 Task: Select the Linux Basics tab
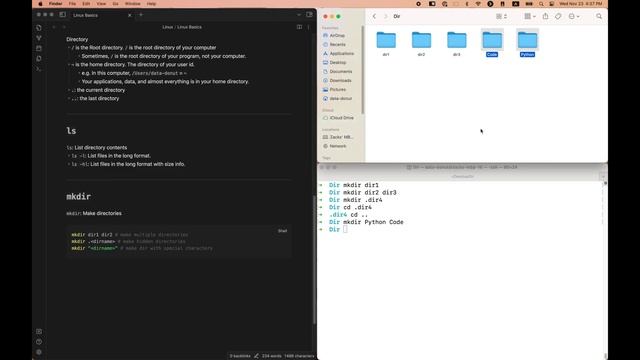(x=101, y=15)
